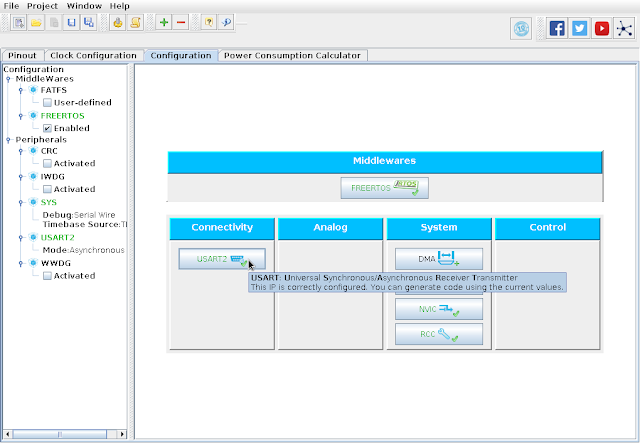
Task: Open the File menu
Action: click(11, 6)
